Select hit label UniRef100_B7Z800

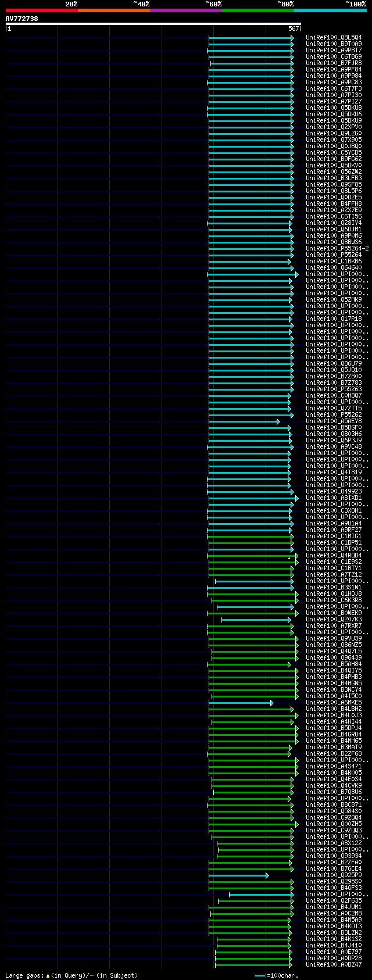coord(334,376)
